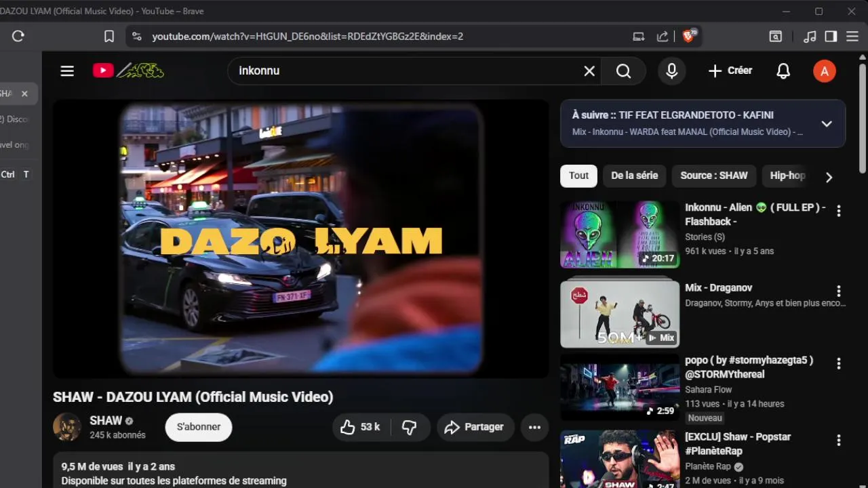
Task: Expand the video description box
Action: [300, 470]
